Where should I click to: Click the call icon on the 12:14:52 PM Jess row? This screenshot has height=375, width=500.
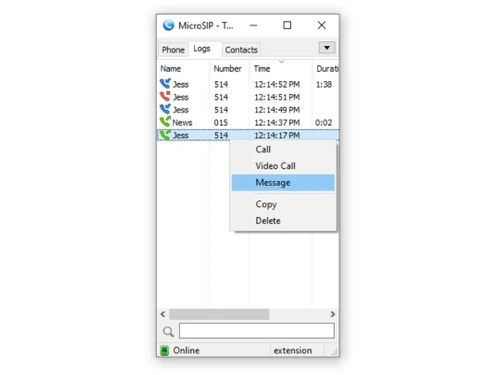[165, 84]
